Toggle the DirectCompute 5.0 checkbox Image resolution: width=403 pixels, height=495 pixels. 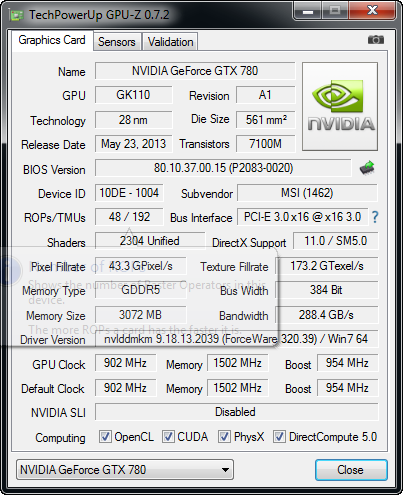279,437
